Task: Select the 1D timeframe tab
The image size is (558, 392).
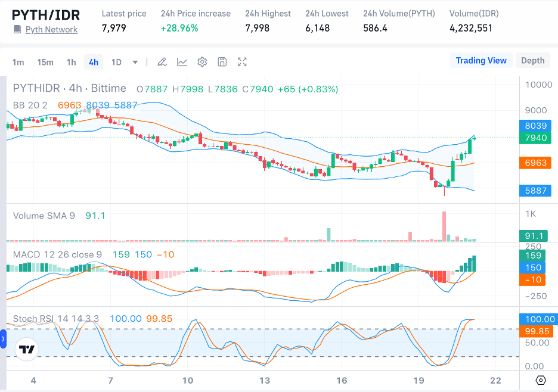Action: 115,61
